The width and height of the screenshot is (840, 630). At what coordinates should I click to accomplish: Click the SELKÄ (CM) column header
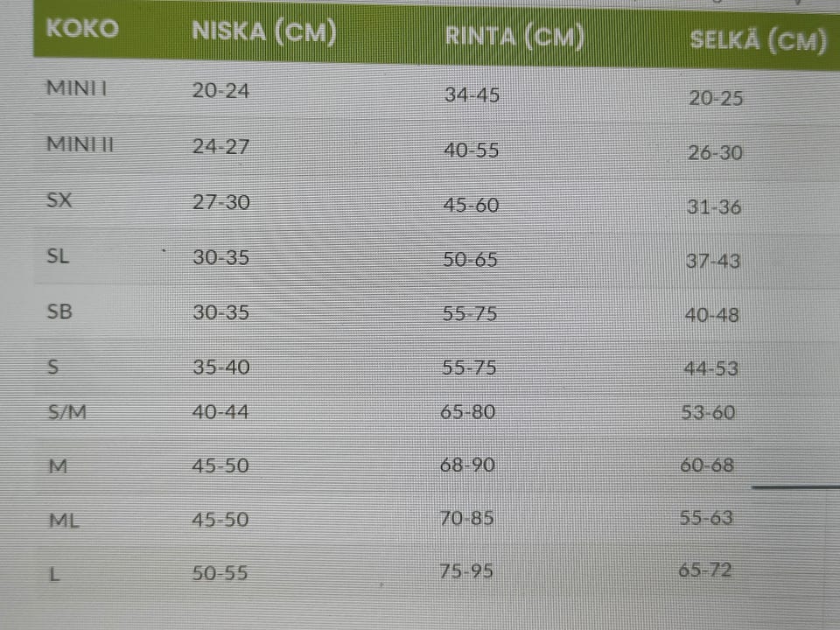point(758,40)
